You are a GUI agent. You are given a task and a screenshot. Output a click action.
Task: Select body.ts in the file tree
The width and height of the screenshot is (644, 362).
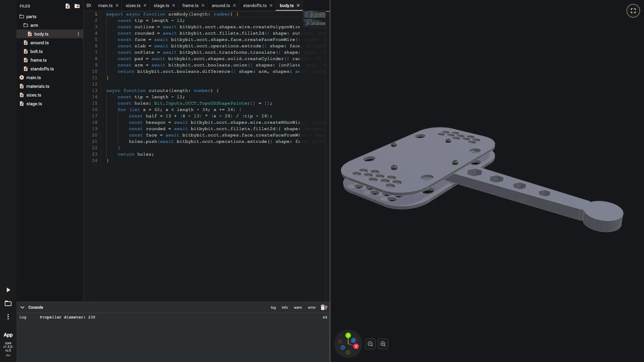pyautogui.click(x=50, y=34)
